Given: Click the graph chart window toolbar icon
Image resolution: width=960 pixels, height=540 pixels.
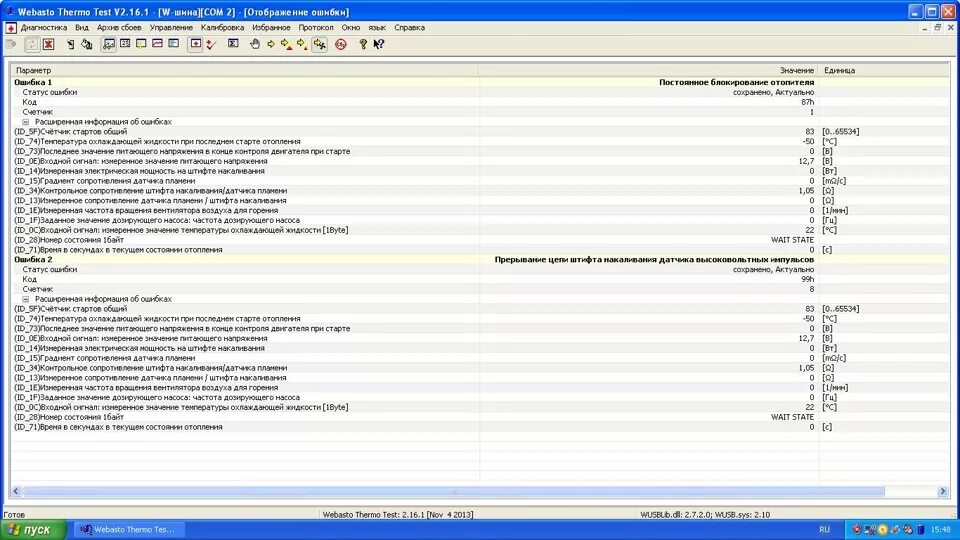Looking at the screenshot, I should tap(157, 43).
